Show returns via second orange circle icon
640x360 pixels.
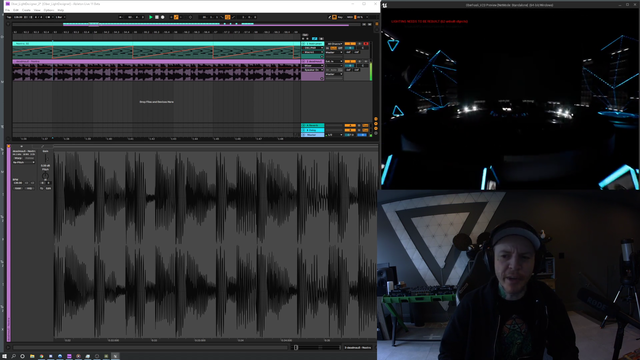(376, 124)
